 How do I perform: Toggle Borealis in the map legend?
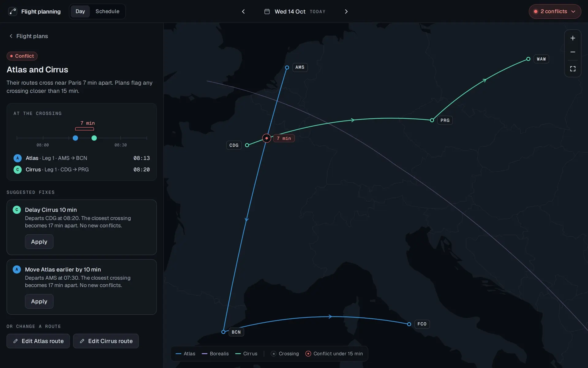pyautogui.click(x=215, y=354)
